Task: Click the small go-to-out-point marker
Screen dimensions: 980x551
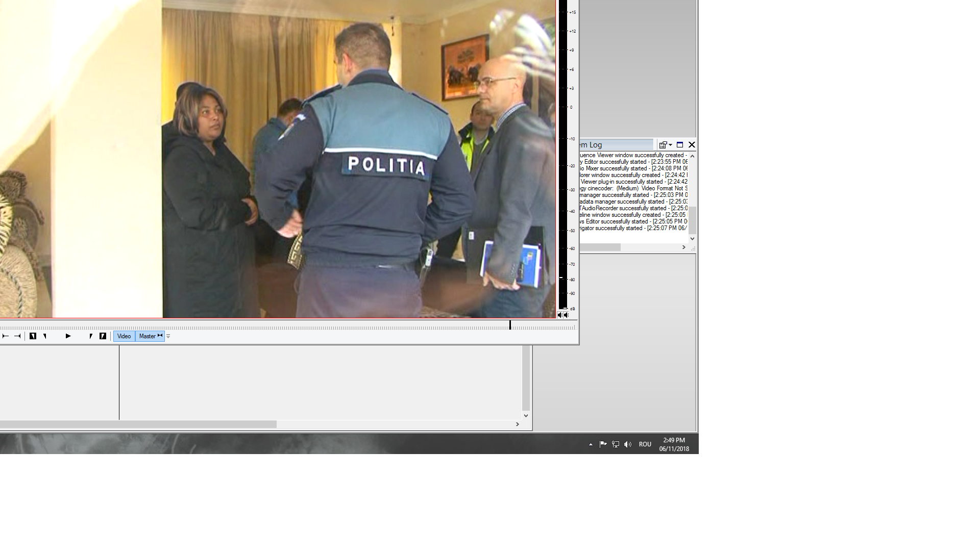Action: 91,336
